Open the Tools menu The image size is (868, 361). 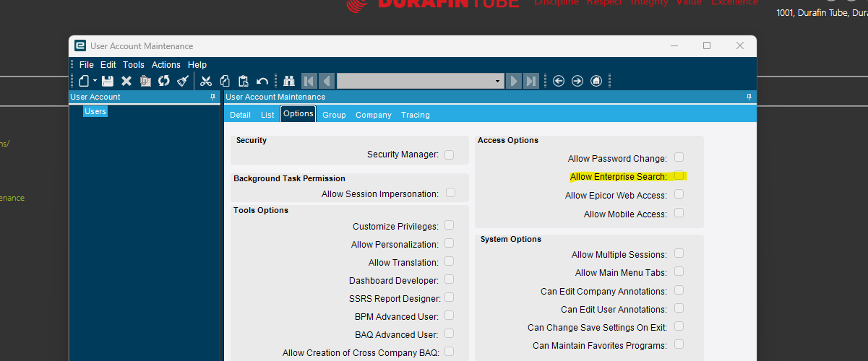tap(134, 65)
